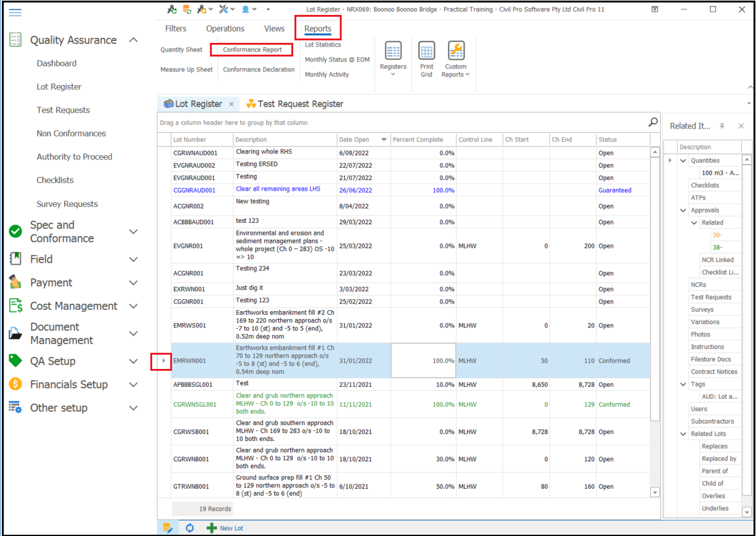Click the New Lot button
Screen dimensions: 756x536
point(225,528)
